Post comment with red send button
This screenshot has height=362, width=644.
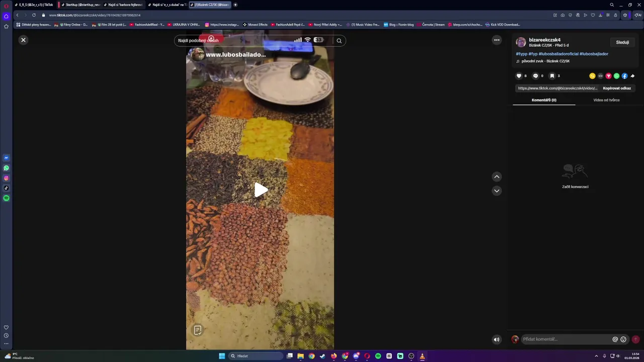pos(635,339)
